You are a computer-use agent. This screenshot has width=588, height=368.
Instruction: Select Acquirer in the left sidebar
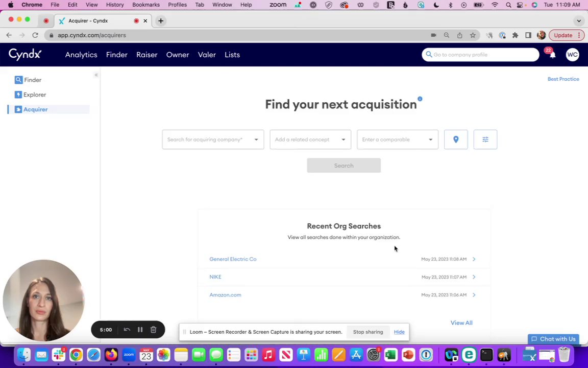coord(48,109)
